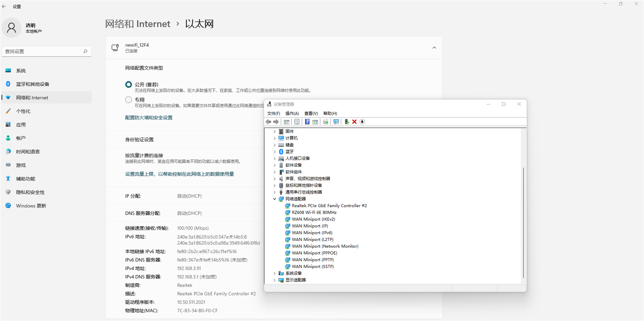Screen dimensions: 644x321
Task: Open Time & language settings
Action: pos(47,152)
